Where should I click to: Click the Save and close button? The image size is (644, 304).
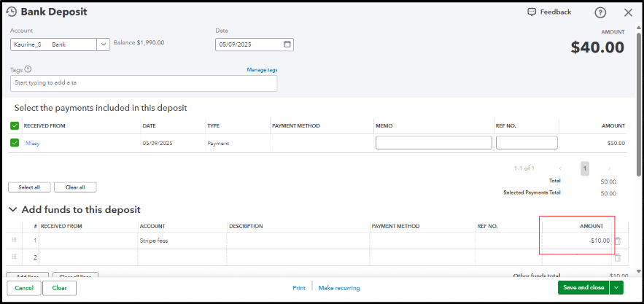[583, 287]
